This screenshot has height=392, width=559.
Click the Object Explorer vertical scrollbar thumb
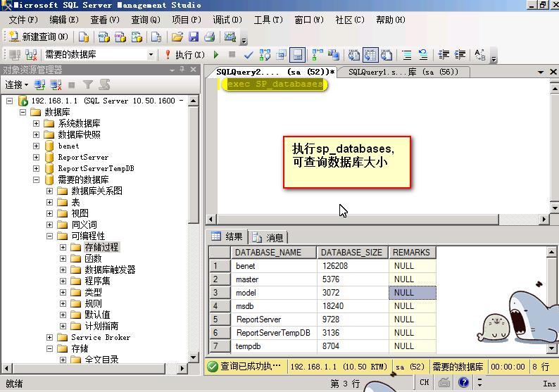coord(193,165)
